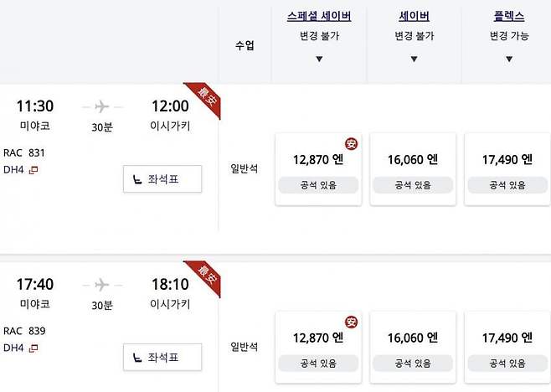Viewport: 551px width, 392px height.
Task: Expand the 스페셜 세이버 fare details arrow
Action: tap(319, 59)
